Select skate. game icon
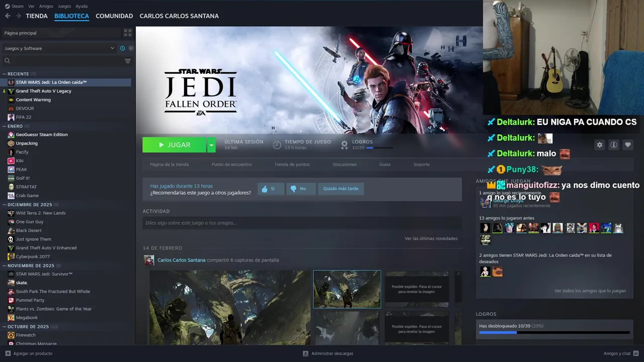This screenshot has width=644, height=362. tap(11, 283)
